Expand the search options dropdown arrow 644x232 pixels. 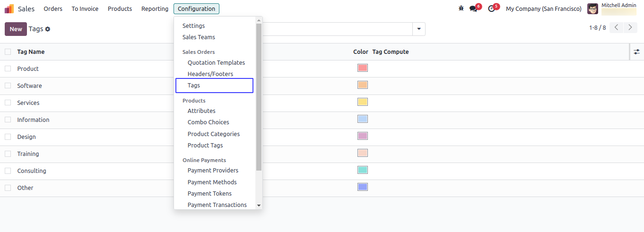coord(418,29)
